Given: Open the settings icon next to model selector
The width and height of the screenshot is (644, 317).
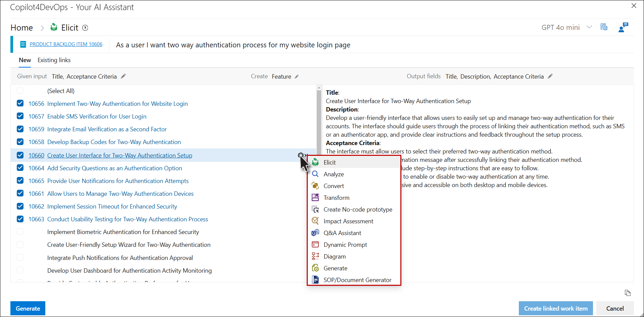Looking at the screenshot, I should point(604,27).
